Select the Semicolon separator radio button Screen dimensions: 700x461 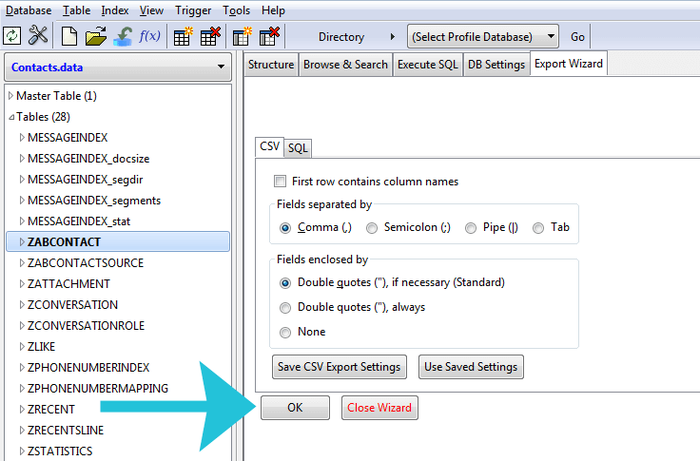[x=371, y=228]
